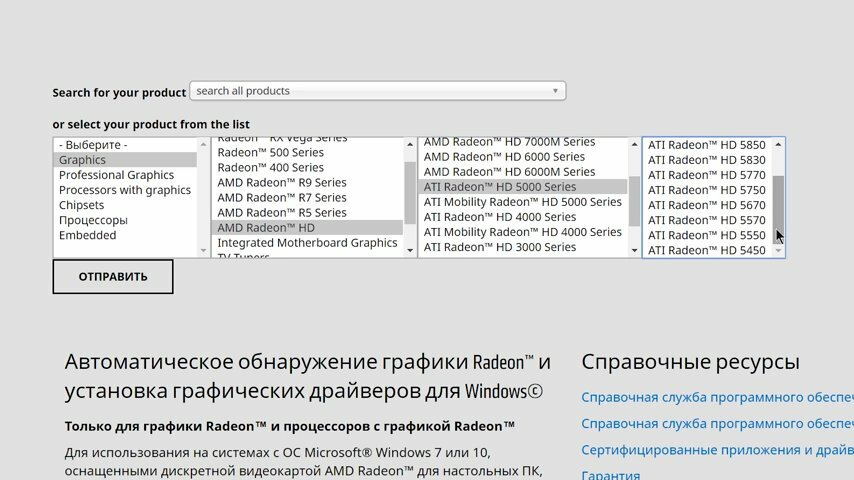
Task: Choose 'ATI Mobility Radeon™ HD 5000 Series'
Action: [523, 202]
